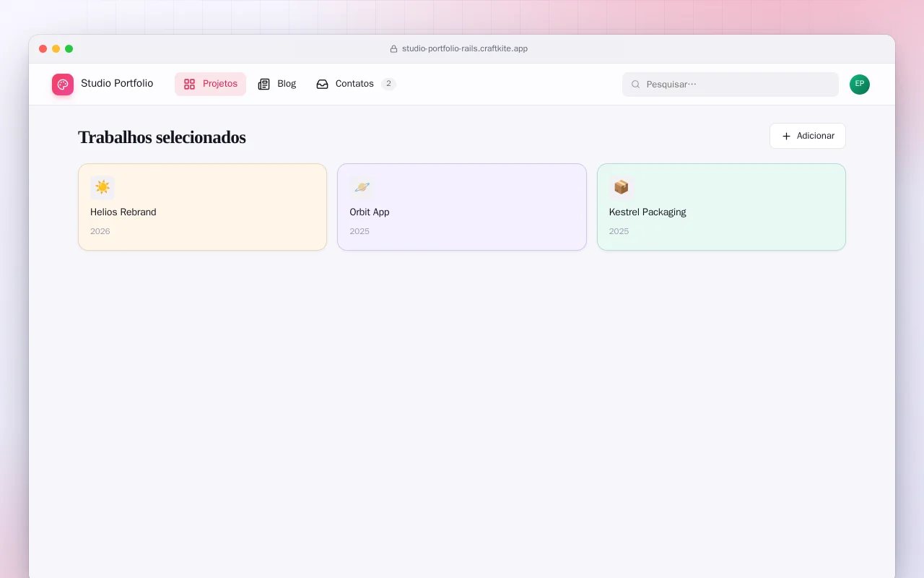Click the 2025 year on Kestrel Packaging
Screen dimensions: 924x578
point(619,232)
